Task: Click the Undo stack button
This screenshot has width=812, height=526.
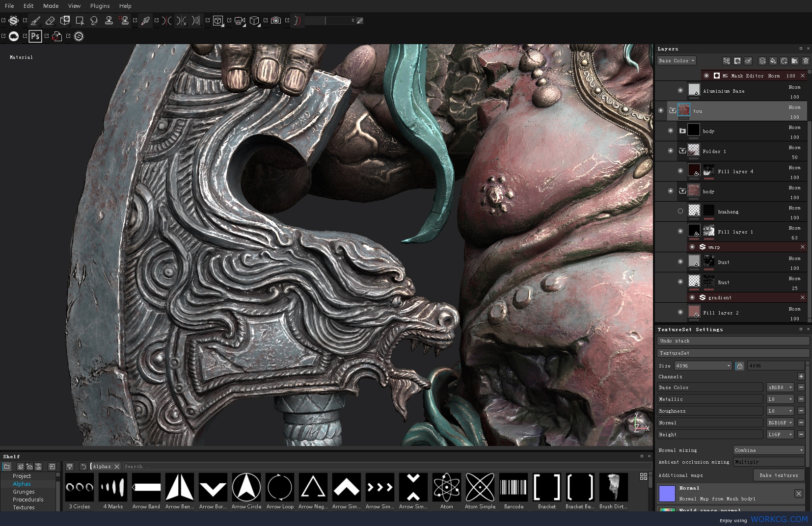Action: 733,341
